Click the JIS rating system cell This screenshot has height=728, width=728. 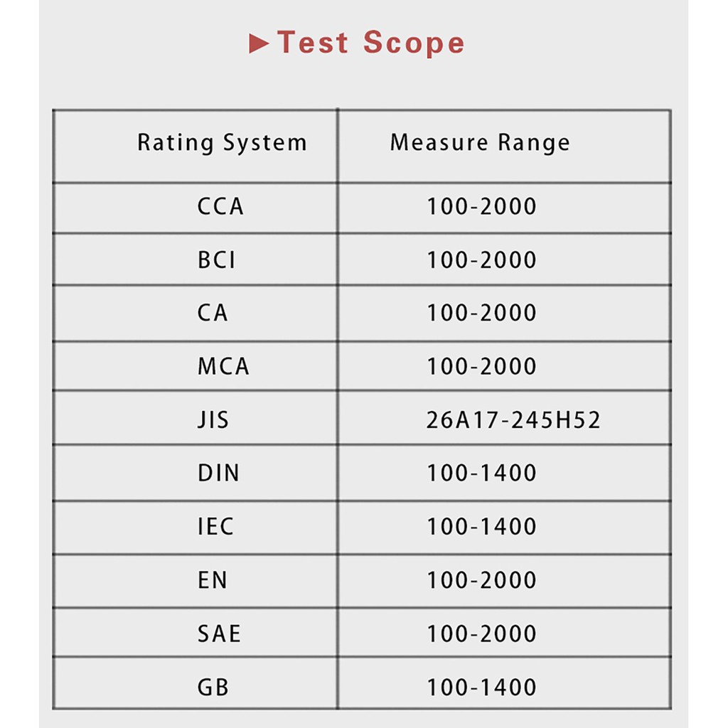[213, 419]
